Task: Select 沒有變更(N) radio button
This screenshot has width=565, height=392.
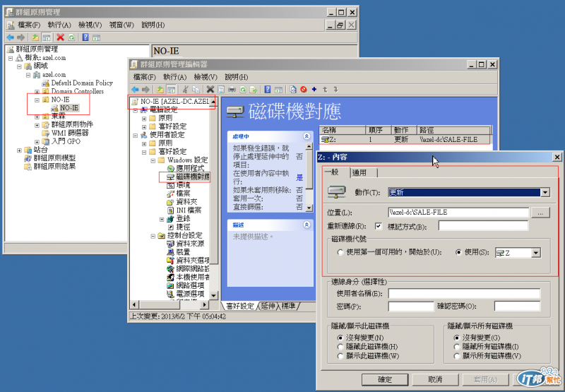Action: point(340,338)
